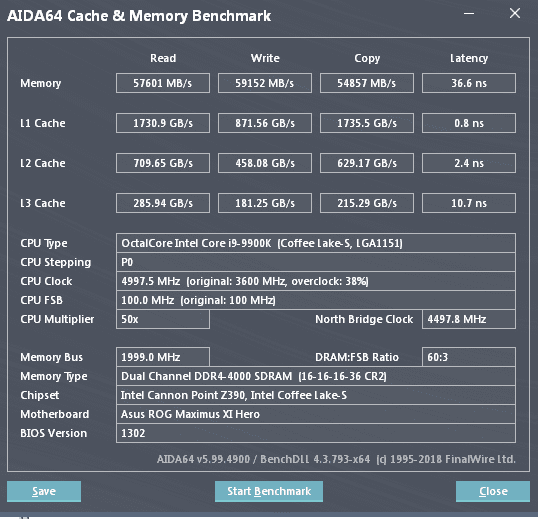Click the Save button

[x=44, y=491]
